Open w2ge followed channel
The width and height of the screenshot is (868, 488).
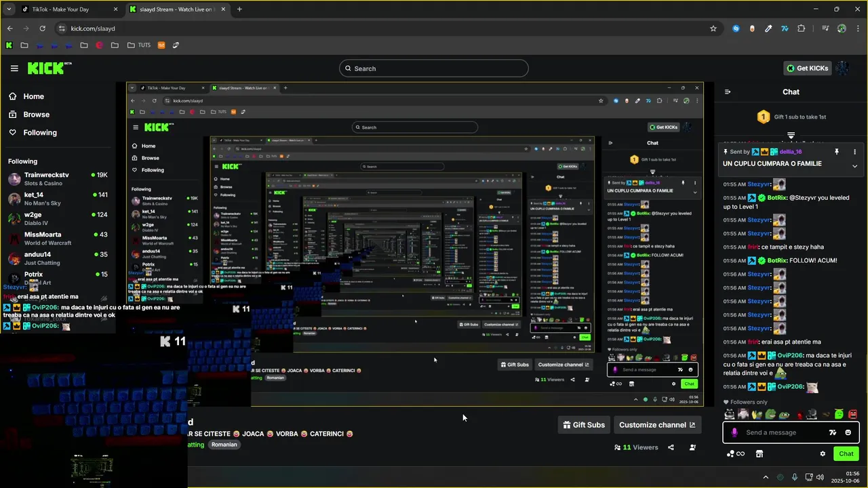pyautogui.click(x=58, y=219)
